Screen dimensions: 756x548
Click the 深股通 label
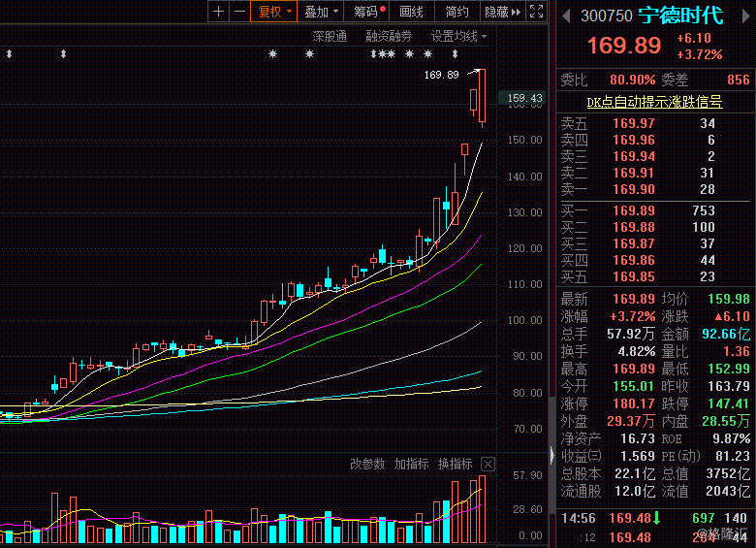(330, 36)
